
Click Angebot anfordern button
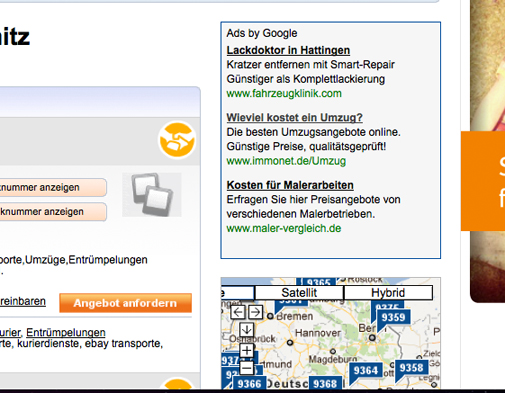125,303
